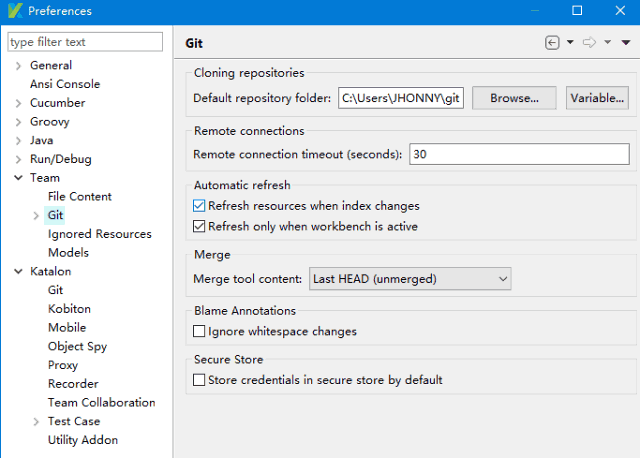Screen dimensions: 640x458
Task: Go forward to next preference page
Action: point(589,42)
